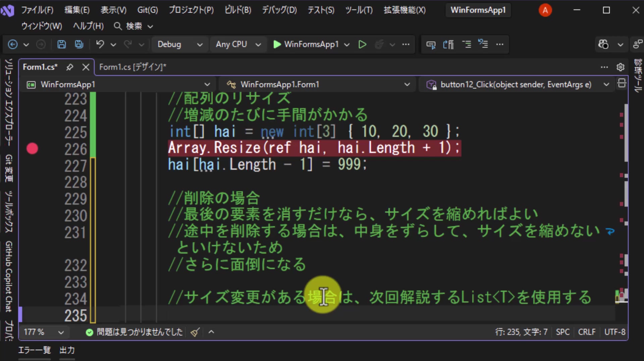Open the ソリューション エクスプローラー side tab
644x361 pixels.
click(x=9, y=102)
